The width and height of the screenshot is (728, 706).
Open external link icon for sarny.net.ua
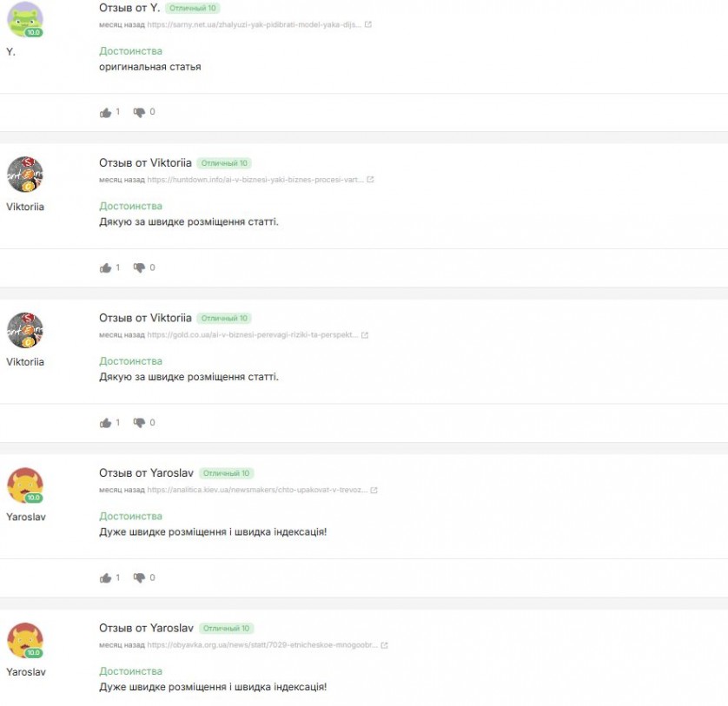click(368, 24)
